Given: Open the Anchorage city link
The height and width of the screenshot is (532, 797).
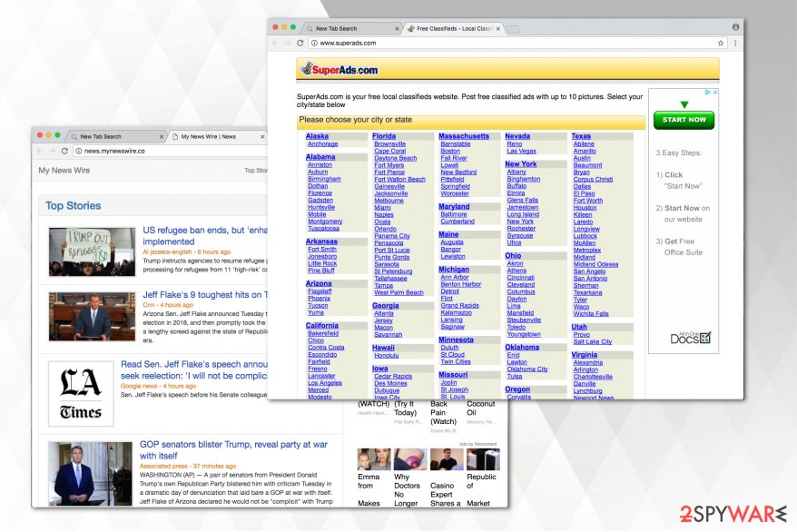Looking at the screenshot, I should [x=323, y=143].
